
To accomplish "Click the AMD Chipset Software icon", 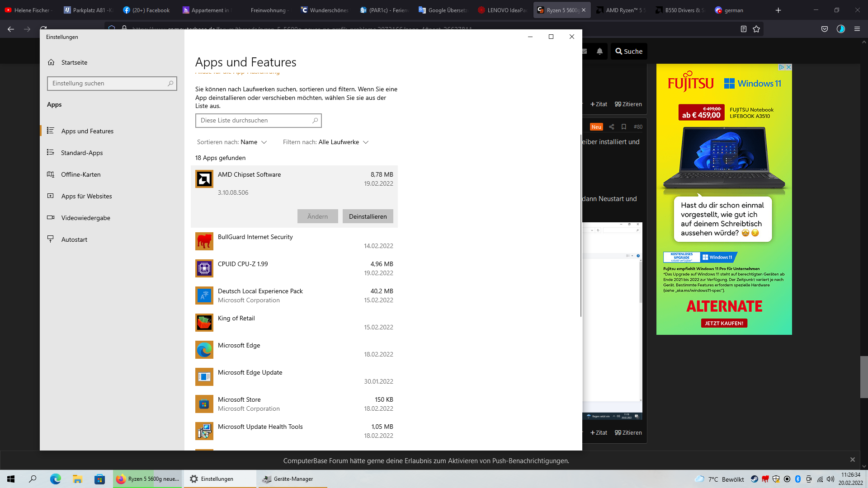I will tap(204, 179).
